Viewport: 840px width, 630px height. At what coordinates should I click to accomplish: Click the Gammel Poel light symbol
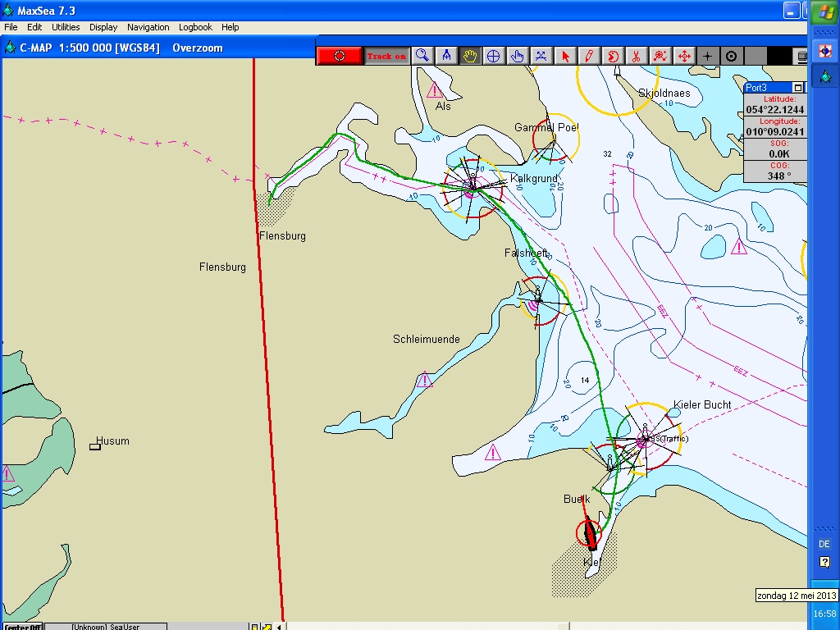click(x=553, y=139)
